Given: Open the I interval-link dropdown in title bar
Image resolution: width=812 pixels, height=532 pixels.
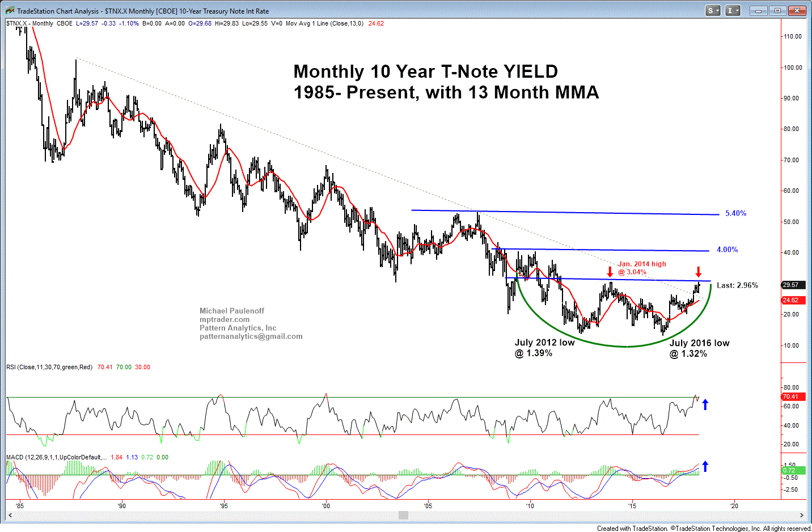Looking at the screenshot, I should click(x=733, y=10).
